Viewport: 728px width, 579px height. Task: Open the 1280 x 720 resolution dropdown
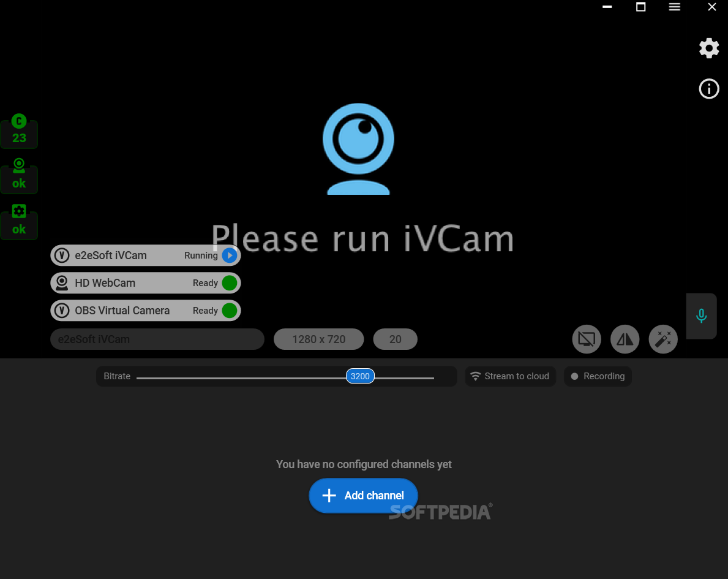pos(319,339)
